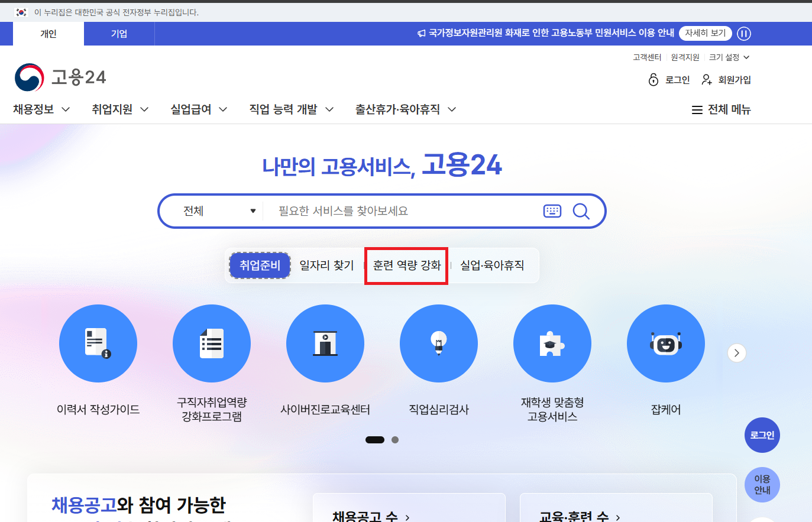Click the magnifier icon to search
This screenshot has width=812, height=522.
pyautogui.click(x=581, y=210)
